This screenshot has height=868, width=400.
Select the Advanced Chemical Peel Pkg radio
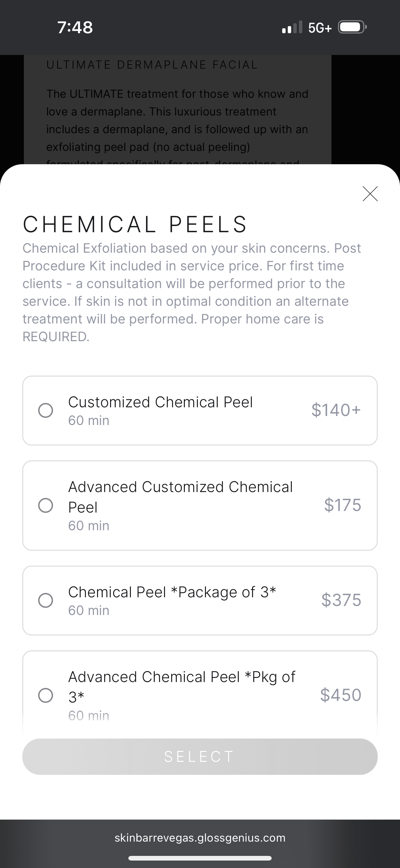coord(46,695)
